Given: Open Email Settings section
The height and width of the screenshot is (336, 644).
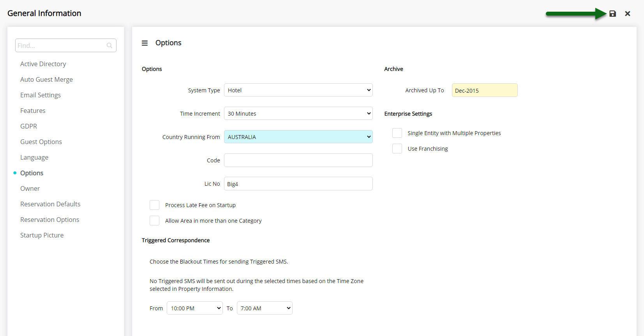Looking at the screenshot, I should [x=41, y=95].
